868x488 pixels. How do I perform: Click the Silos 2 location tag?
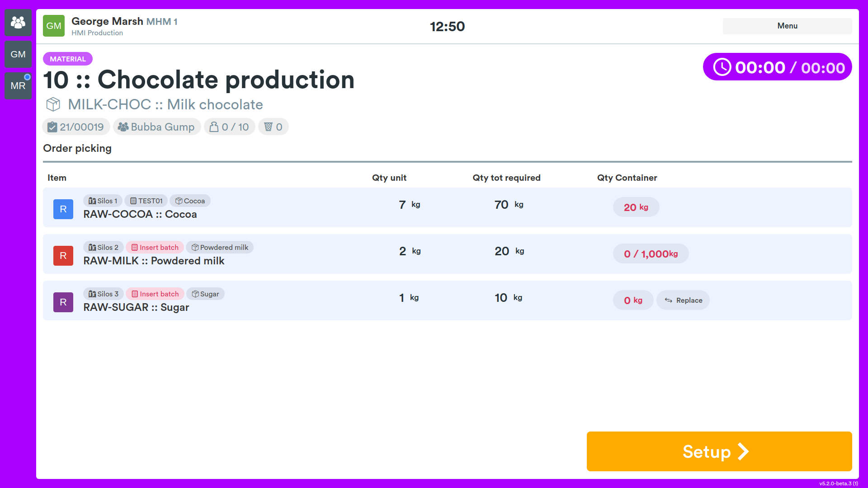coord(103,247)
